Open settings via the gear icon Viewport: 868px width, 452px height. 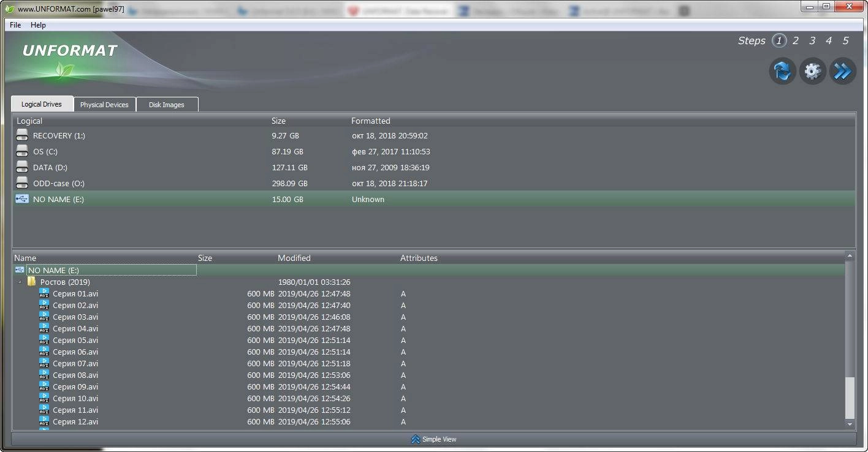pyautogui.click(x=812, y=72)
